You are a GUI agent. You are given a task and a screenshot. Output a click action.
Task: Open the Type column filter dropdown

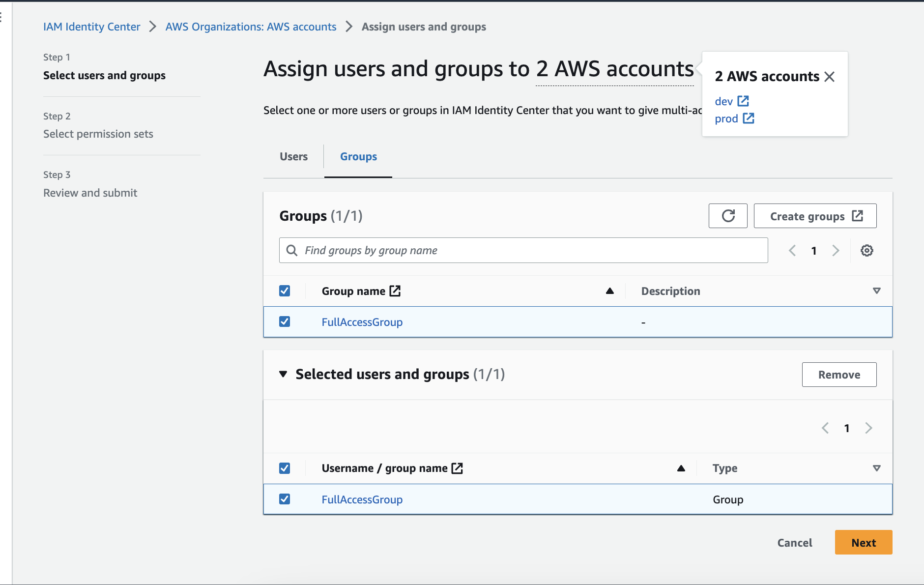coord(877,468)
